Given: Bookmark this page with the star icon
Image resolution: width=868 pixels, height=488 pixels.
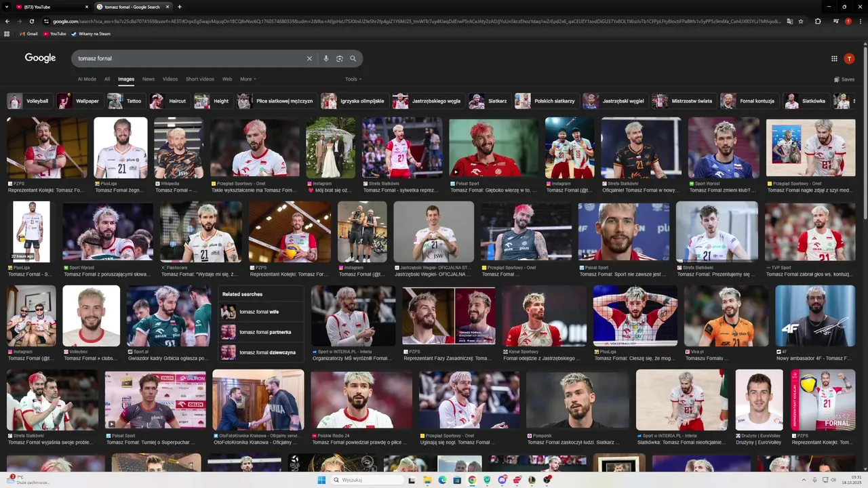Looking at the screenshot, I should pyautogui.click(x=801, y=21).
